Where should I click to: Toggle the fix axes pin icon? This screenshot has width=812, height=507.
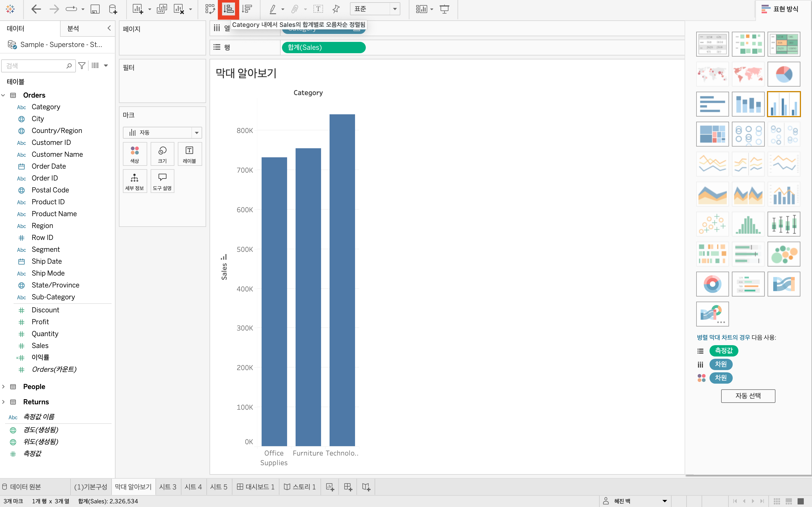tap(336, 9)
